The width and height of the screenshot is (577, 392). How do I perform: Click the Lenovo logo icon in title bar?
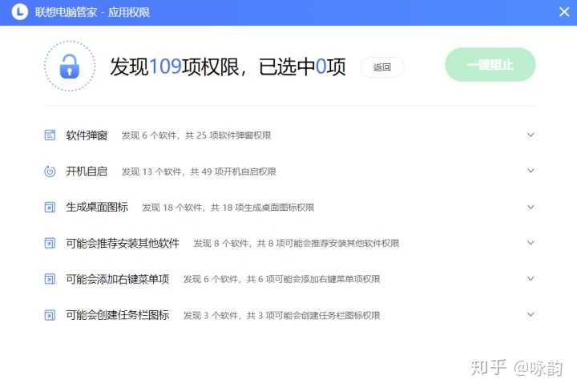19,12
